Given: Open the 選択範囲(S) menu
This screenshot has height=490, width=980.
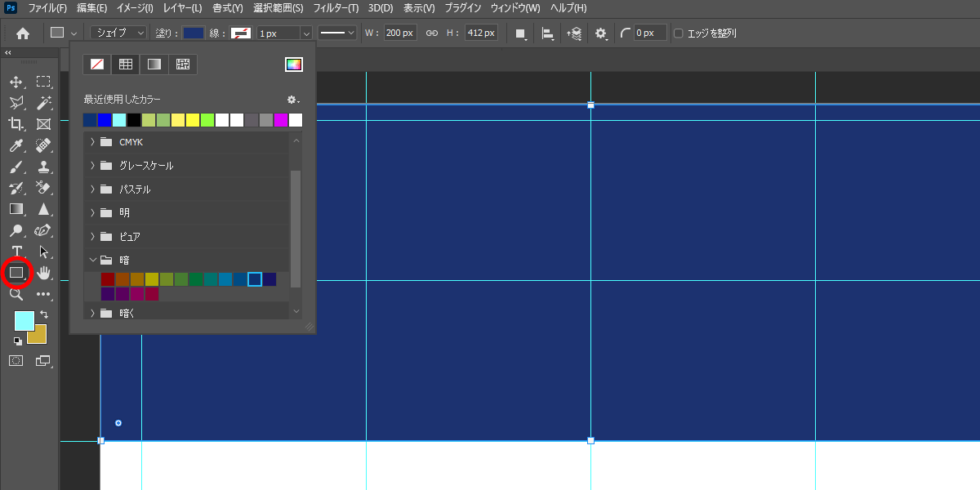Looking at the screenshot, I should (x=278, y=8).
